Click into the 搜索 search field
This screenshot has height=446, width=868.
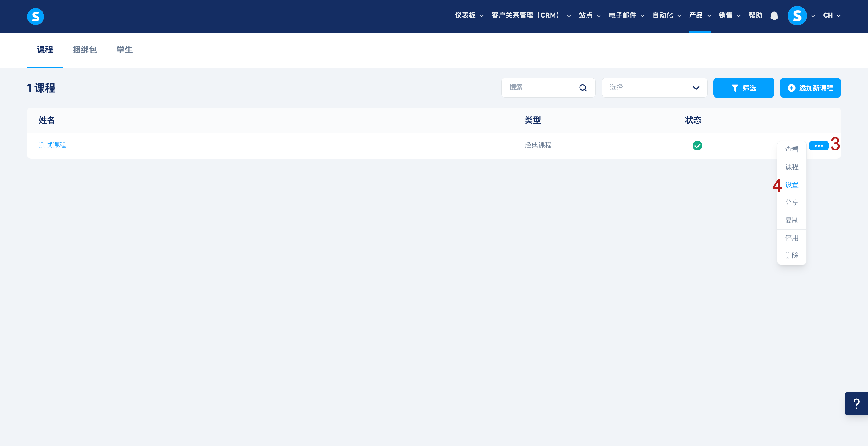[539, 88]
